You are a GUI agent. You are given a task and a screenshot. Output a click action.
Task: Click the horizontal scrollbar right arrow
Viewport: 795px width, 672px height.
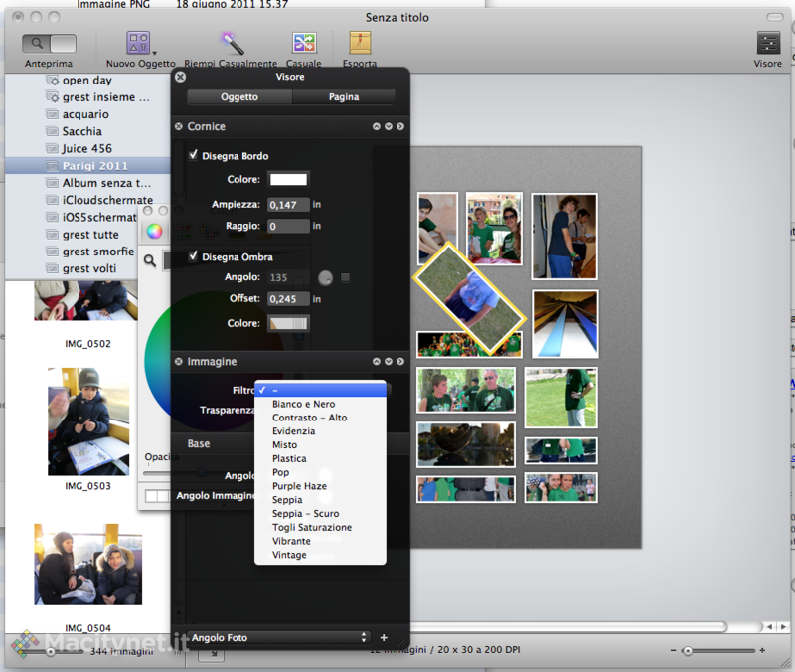point(783,627)
